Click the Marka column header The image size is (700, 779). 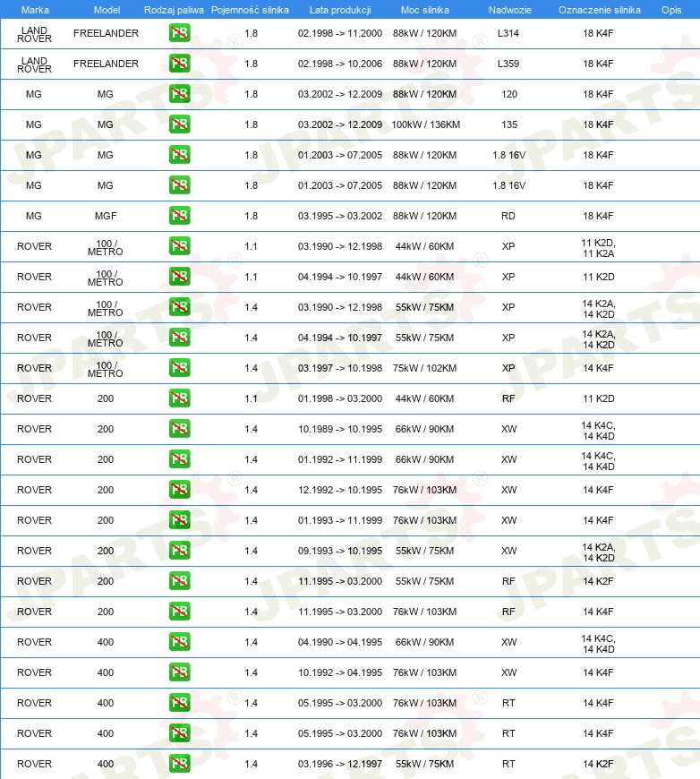tap(35, 10)
